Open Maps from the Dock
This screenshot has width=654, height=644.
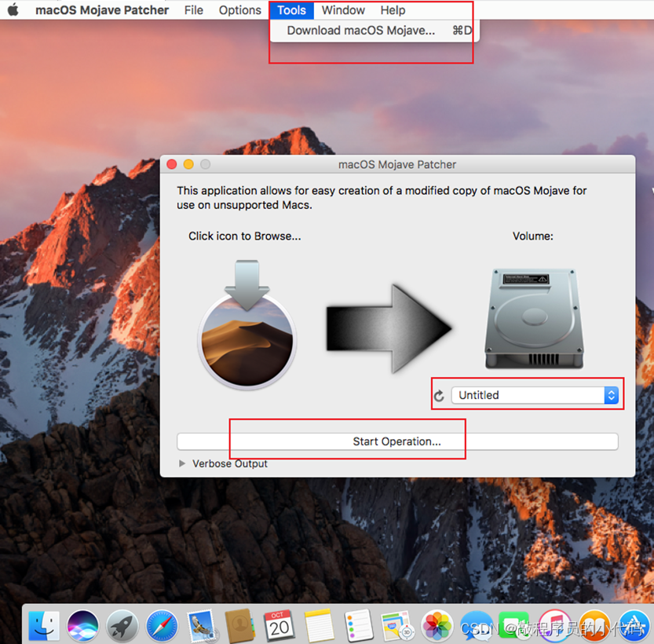pyautogui.click(x=397, y=626)
